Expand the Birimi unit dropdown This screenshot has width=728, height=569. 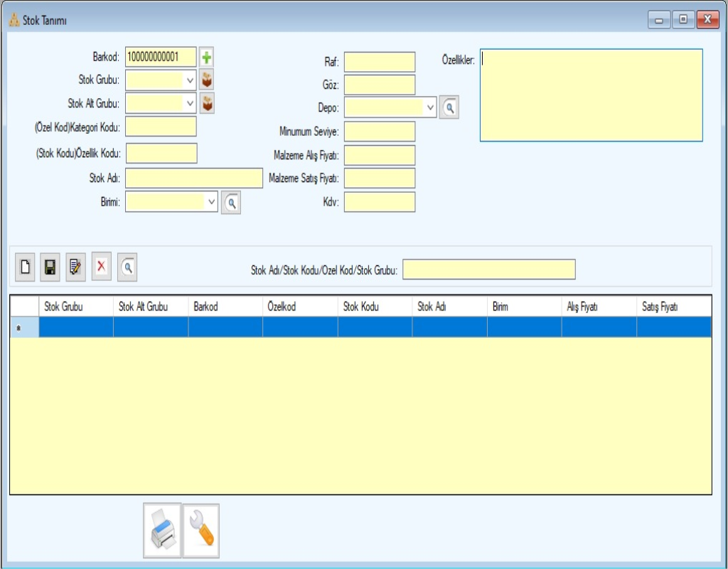click(x=212, y=202)
